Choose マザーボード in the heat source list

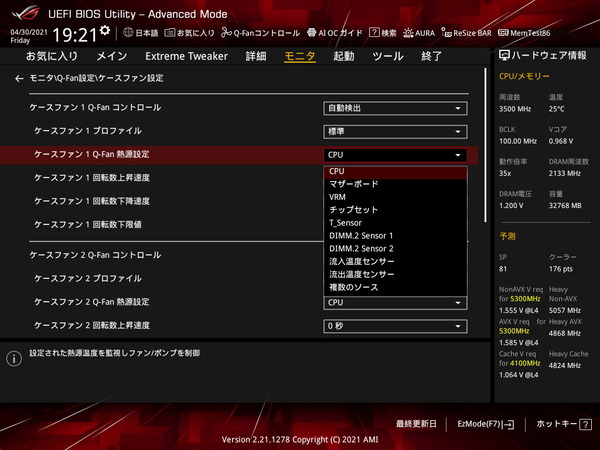click(x=395, y=184)
